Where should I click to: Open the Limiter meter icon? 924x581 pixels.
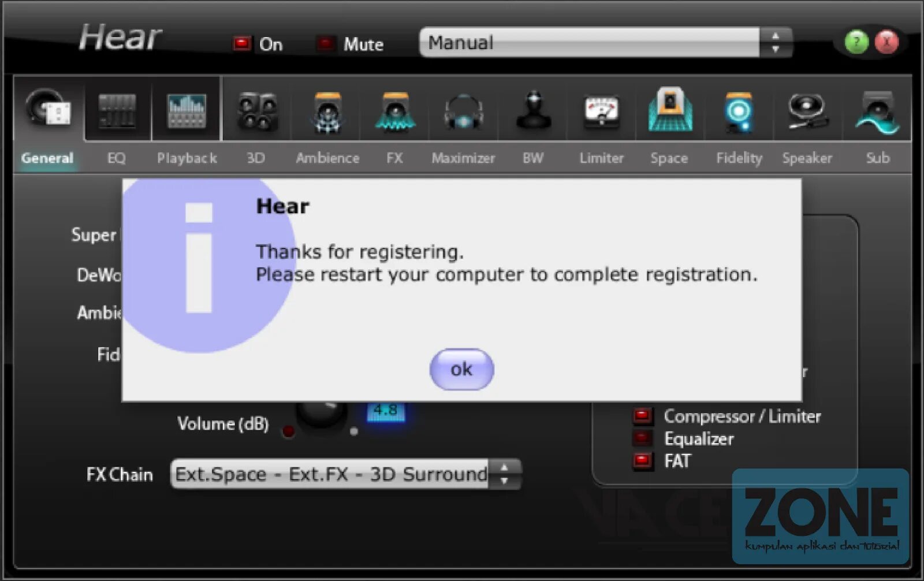click(601, 111)
